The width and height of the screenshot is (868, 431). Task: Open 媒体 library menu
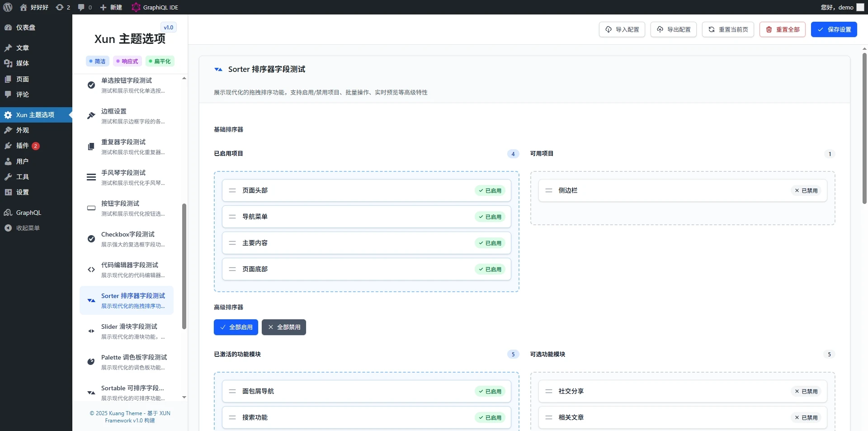click(x=36, y=63)
